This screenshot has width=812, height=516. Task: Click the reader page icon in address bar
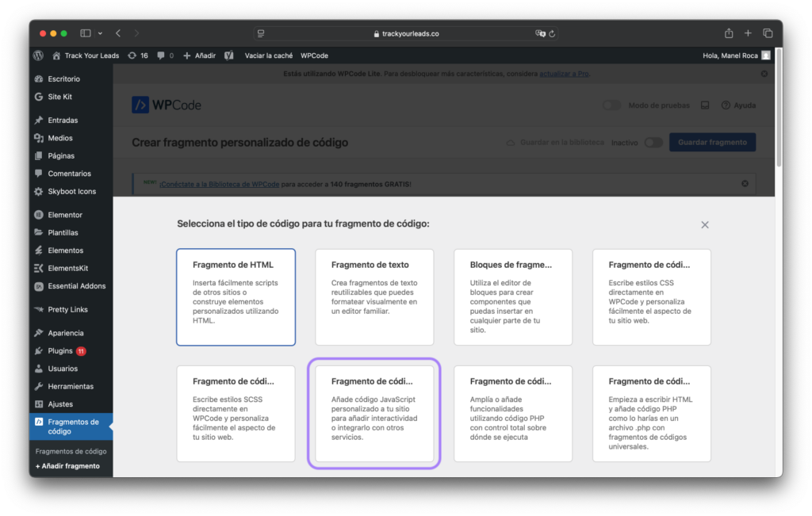tap(261, 33)
